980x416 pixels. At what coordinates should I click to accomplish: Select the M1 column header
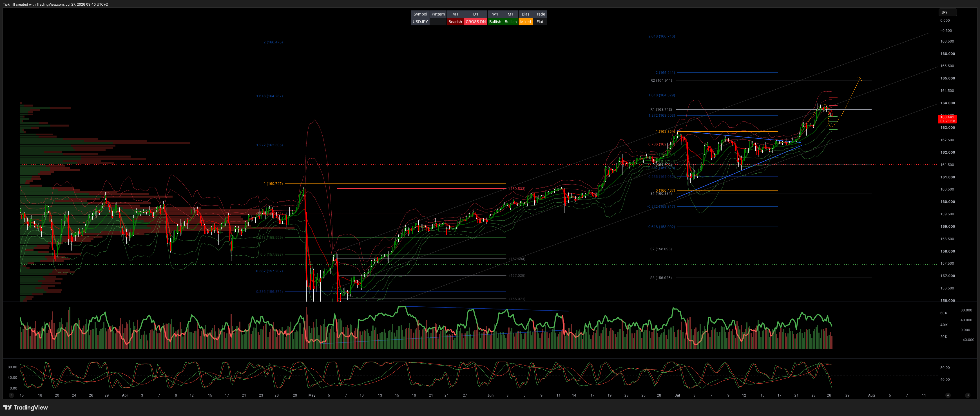coord(510,14)
